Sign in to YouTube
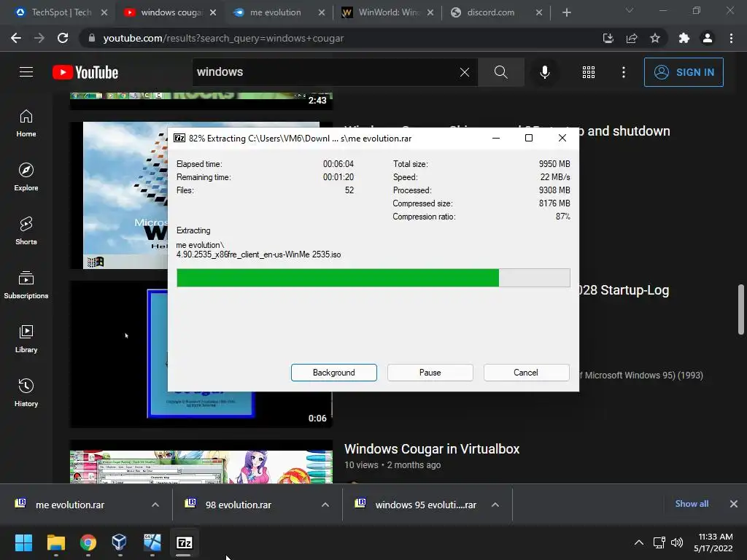This screenshot has width=747, height=560. [684, 72]
